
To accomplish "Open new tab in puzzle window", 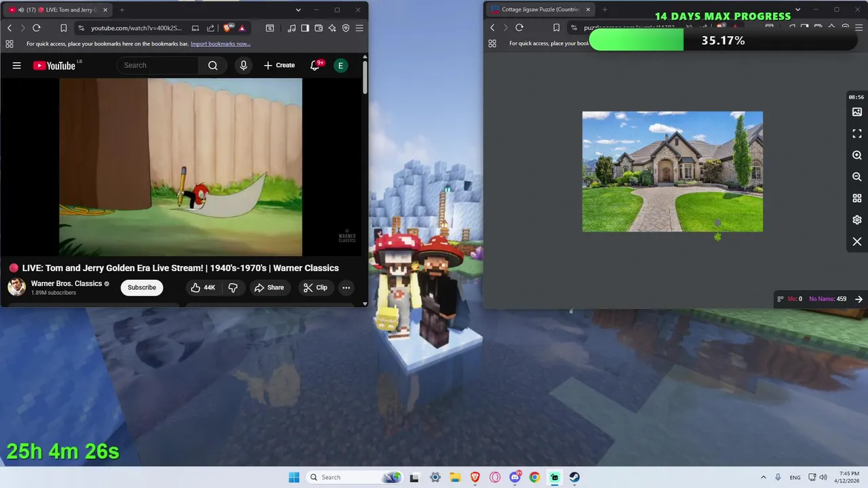I will click(x=605, y=9).
